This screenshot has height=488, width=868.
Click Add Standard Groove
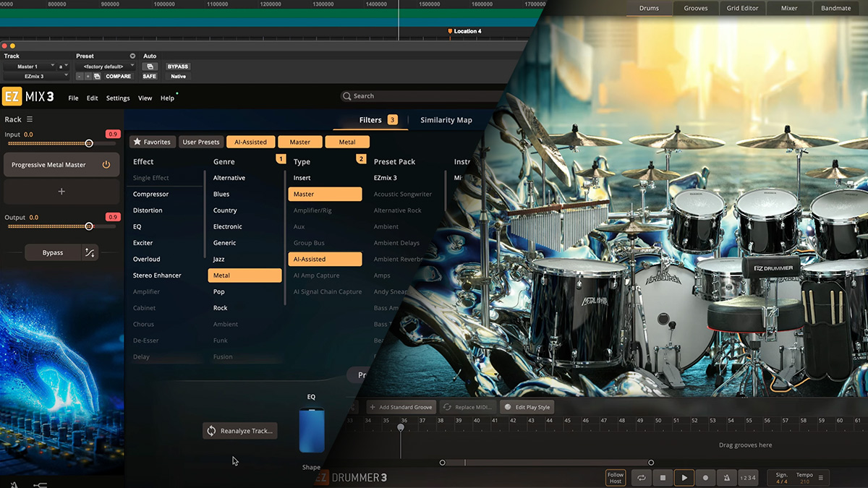coord(401,407)
